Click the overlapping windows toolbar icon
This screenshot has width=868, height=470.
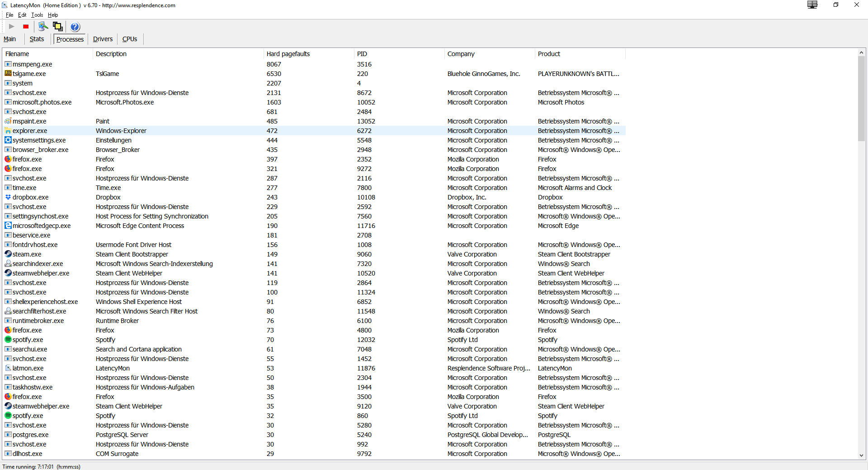click(58, 26)
